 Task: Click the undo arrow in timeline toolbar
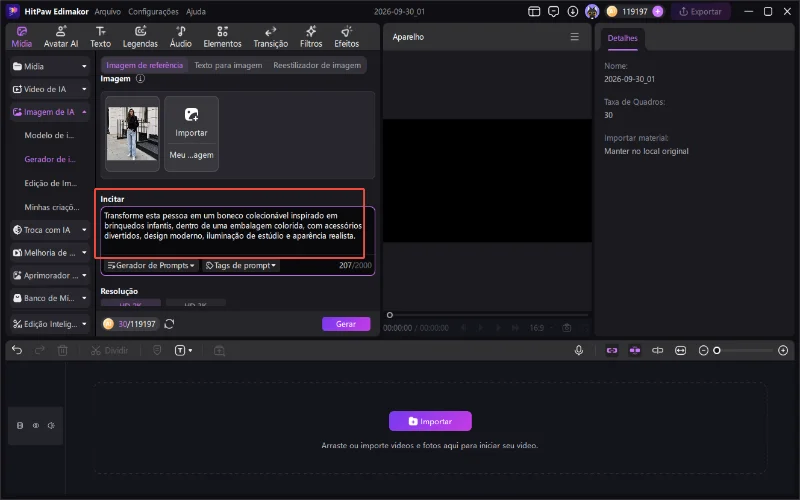click(17, 350)
